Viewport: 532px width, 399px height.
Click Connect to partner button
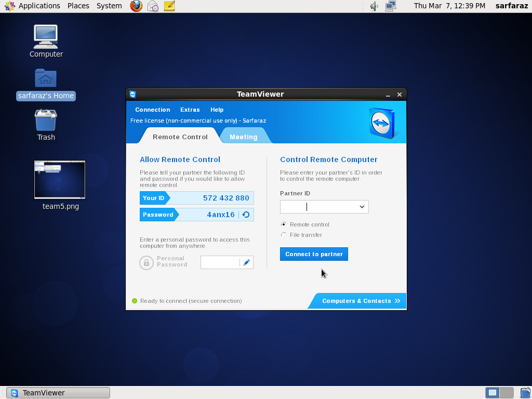[314, 254]
